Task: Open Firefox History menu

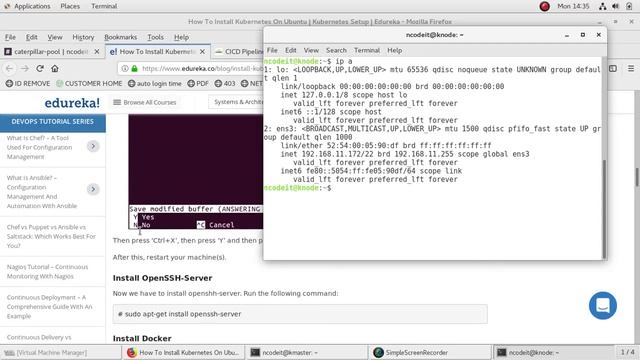Action: pos(83,37)
